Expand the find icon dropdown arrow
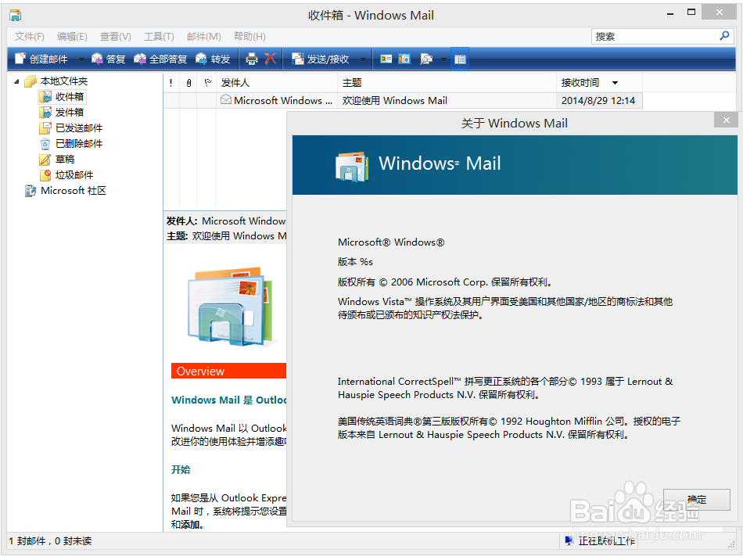 443,59
